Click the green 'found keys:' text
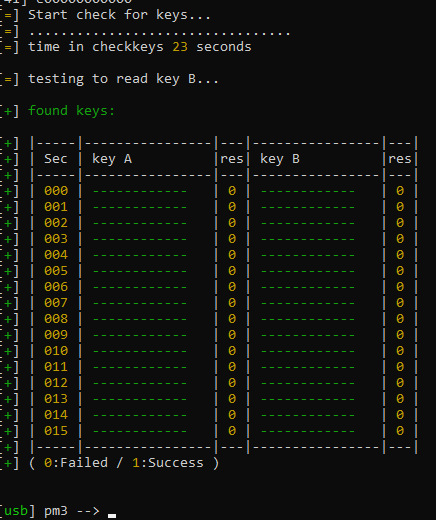436x520 pixels. coord(71,111)
